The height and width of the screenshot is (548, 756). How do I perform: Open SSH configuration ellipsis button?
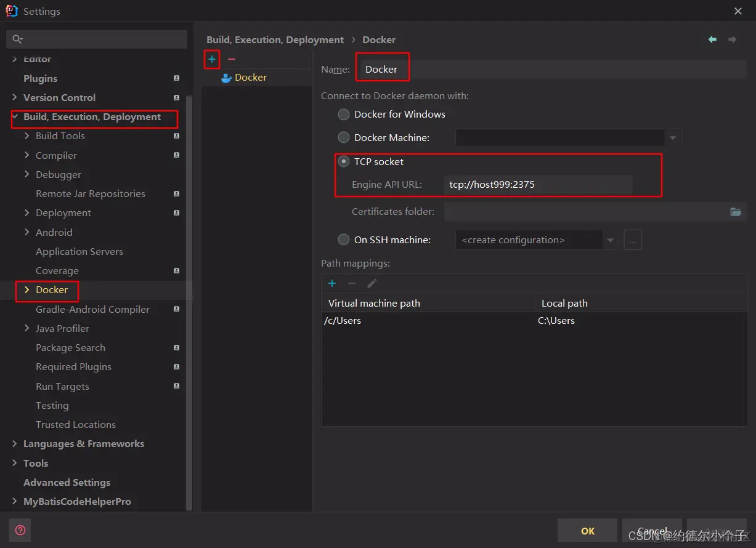pyautogui.click(x=633, y=240)
